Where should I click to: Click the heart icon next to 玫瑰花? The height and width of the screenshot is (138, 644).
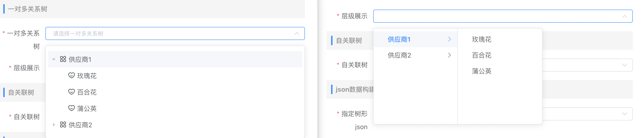[x=72, y=76]
